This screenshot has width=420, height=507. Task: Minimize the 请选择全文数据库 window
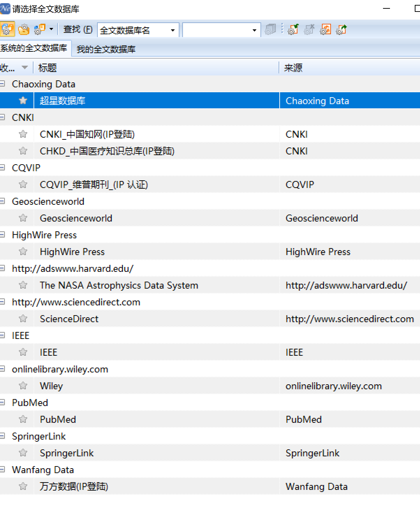[x=386, y=8]
